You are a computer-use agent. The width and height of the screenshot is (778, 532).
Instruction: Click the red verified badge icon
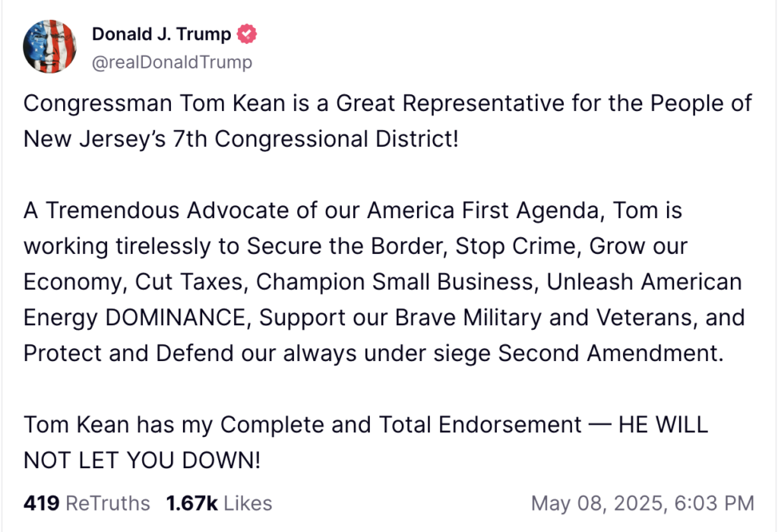247,34
